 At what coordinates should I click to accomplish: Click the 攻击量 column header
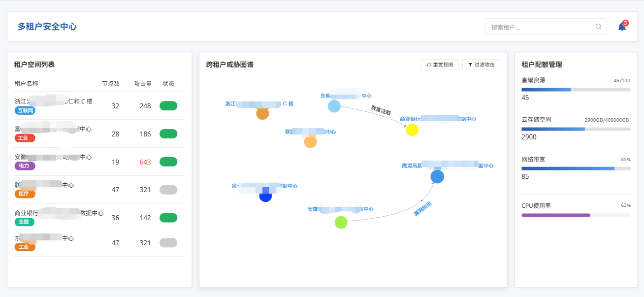pyautogui.click(x=143, y=84)
